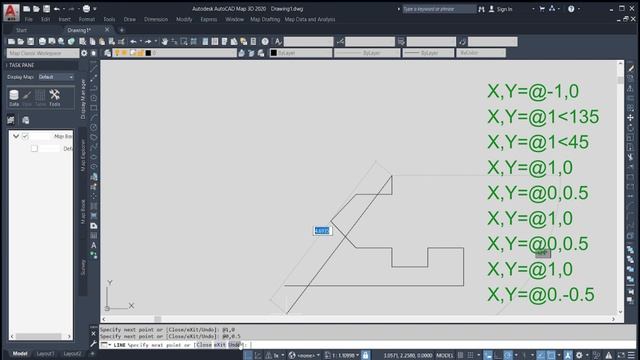Open the File menu
The width and height of the screenshot is (640, 360).
(29, 19)
